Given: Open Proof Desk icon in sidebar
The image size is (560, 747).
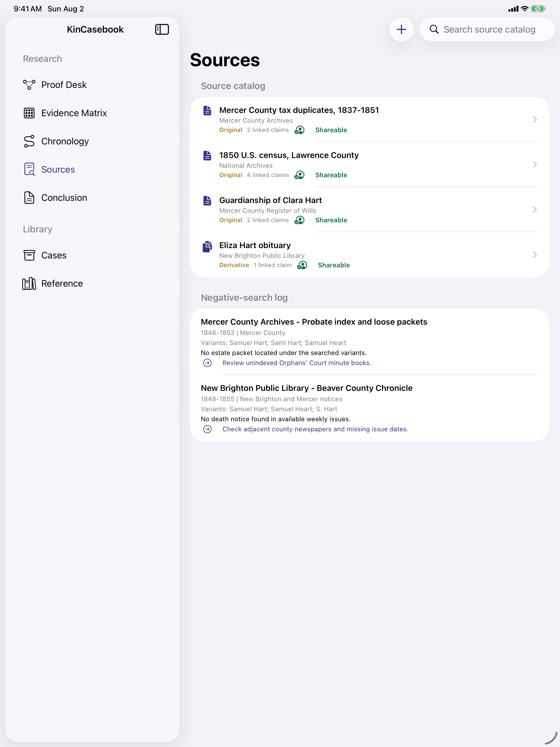Looking at the screenshot, I should click(29, 85).
